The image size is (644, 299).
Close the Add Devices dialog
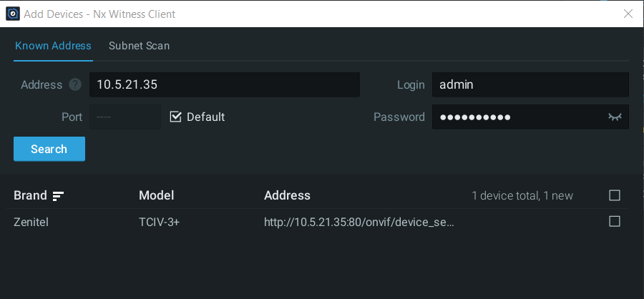(628, 14)
